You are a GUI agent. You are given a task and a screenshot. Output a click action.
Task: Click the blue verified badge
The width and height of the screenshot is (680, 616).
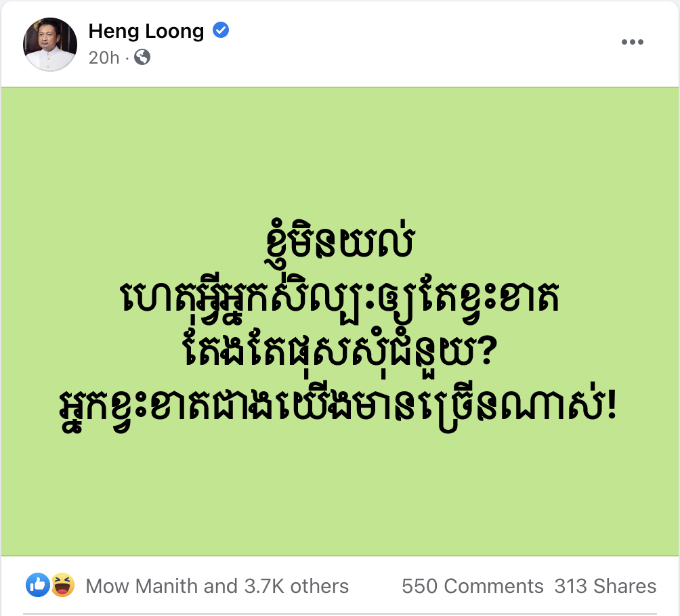[x=221, y=30]
